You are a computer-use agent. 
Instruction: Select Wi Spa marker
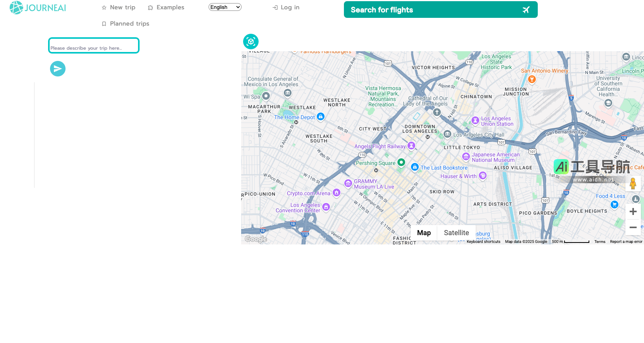266,96
